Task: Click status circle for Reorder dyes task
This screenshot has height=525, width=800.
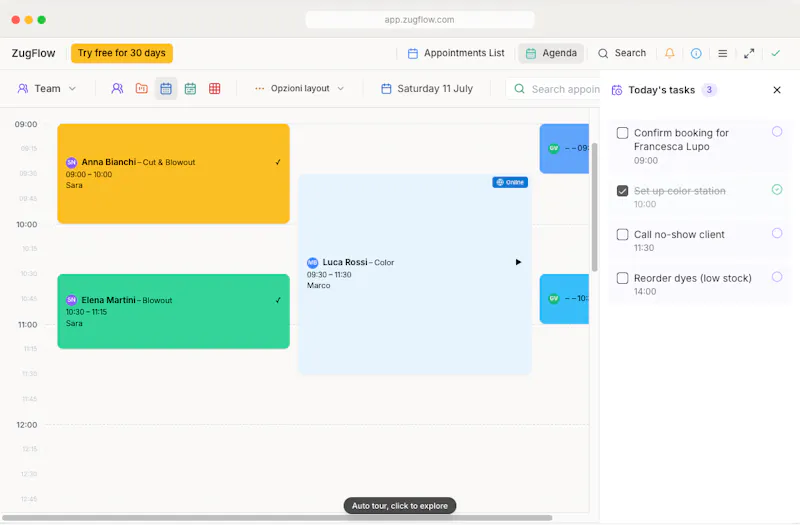Action: pyautogui.click(x=777, y=277)
